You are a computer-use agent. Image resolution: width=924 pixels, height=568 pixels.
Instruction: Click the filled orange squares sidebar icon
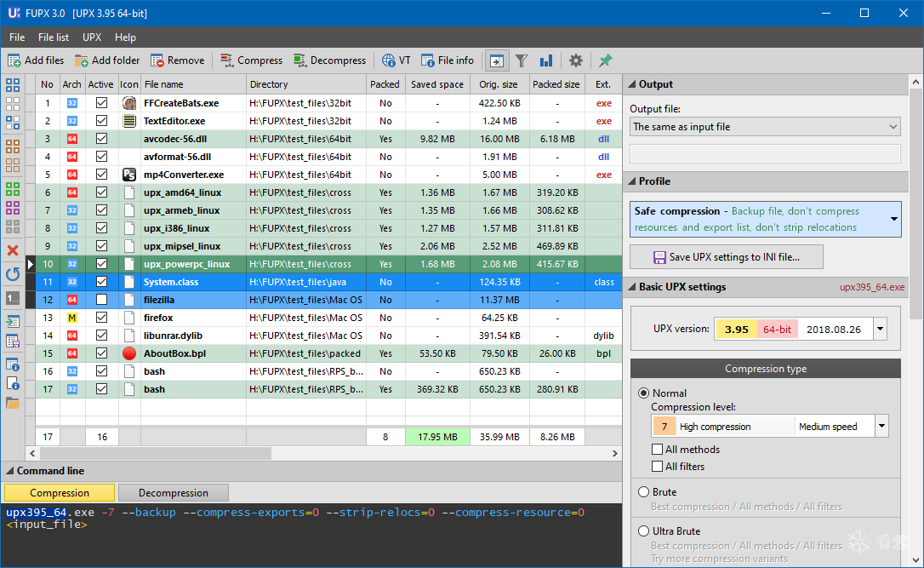point(13,146)
